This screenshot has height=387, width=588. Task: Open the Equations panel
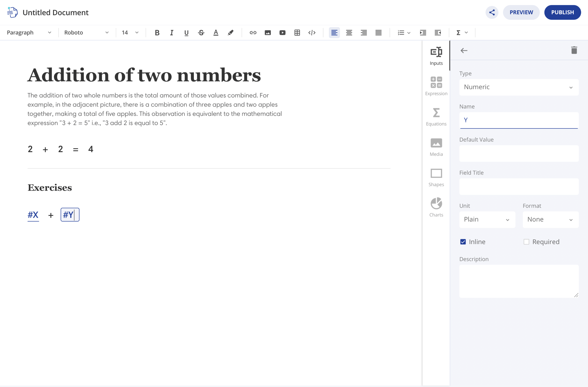click(436, 117)
